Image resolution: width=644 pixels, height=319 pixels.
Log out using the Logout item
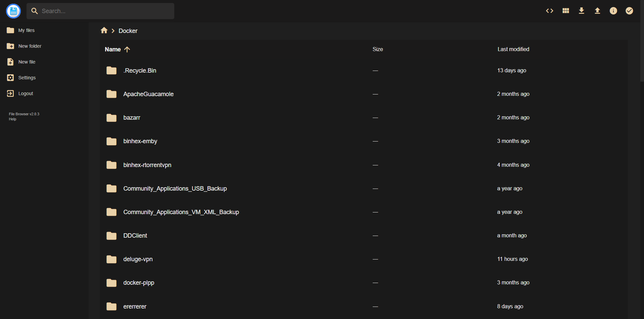pos(26,93)
